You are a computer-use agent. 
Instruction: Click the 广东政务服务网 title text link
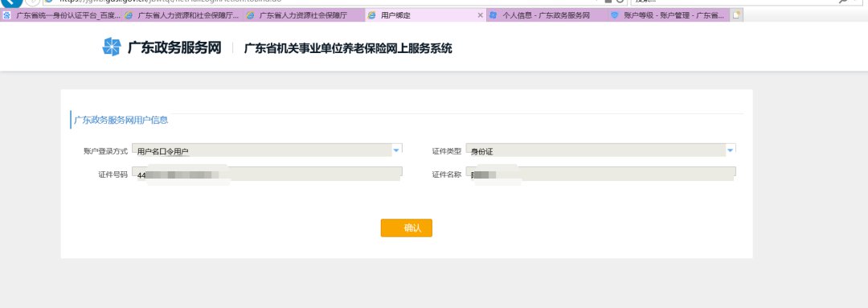click(x=174, y=48)
